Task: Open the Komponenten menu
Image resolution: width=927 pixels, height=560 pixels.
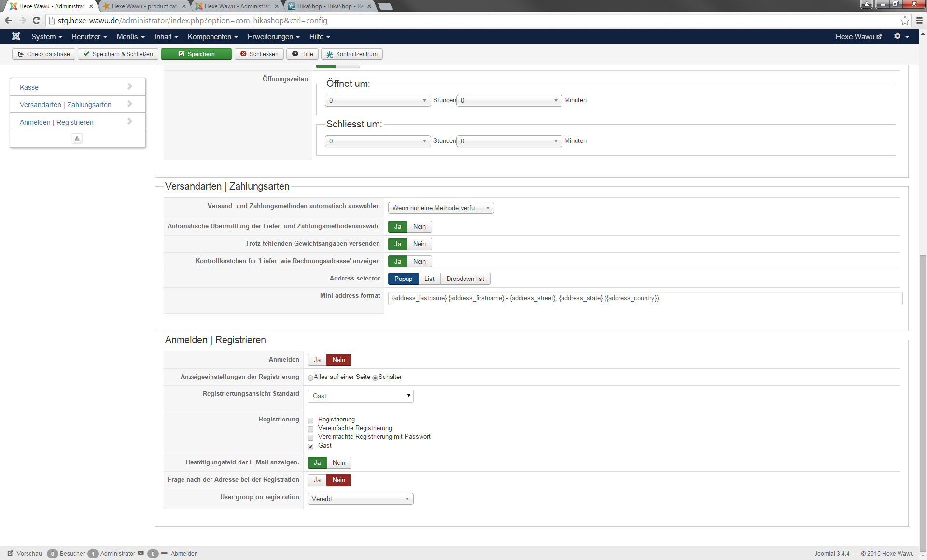Action: point(212,37)
